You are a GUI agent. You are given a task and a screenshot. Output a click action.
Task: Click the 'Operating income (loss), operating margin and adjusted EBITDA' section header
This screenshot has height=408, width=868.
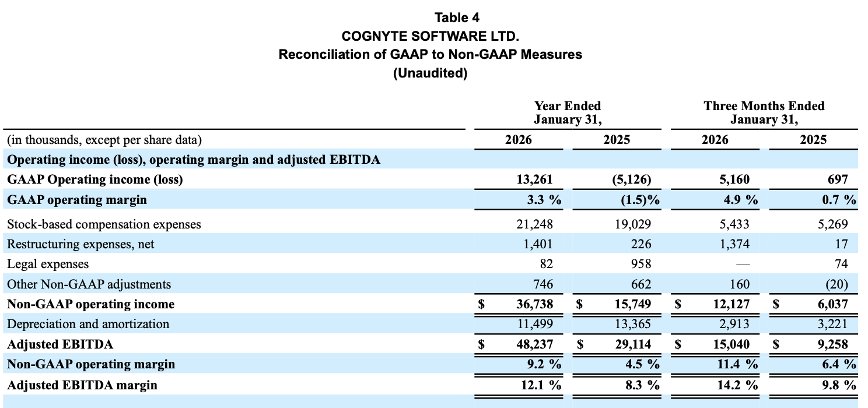click(194, 160)
